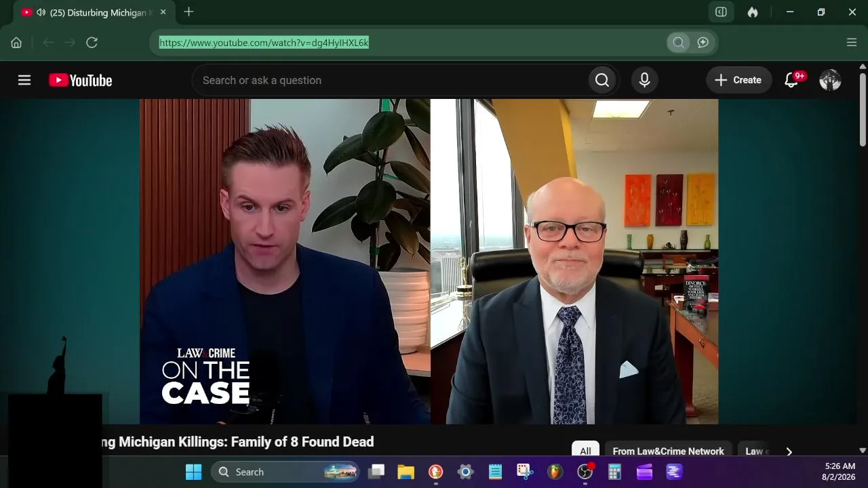This screenshot has height=488, width=868.
Task: Go to the YouTube home logo
Action: click(80, 81)
